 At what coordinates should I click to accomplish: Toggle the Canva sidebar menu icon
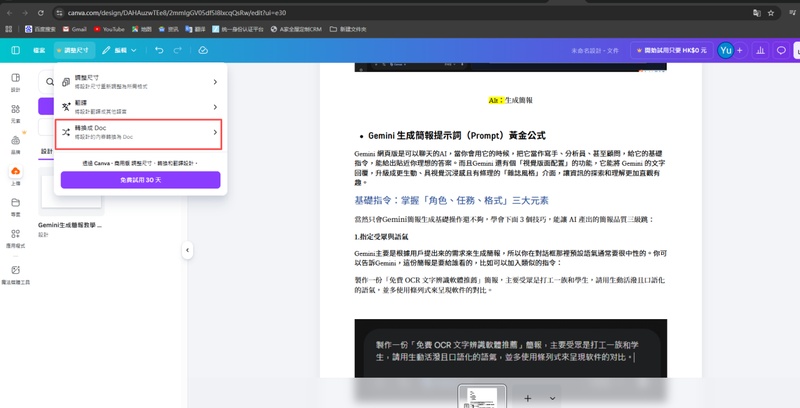tap(16, 50)
